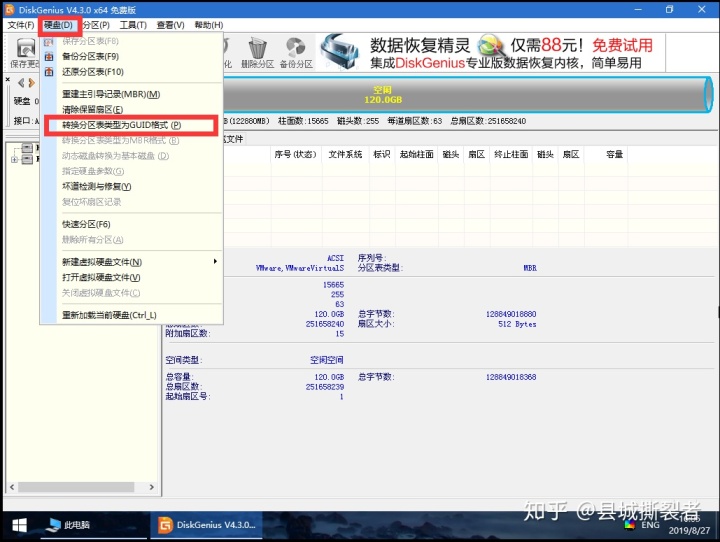The height and width of the screenshot is (542, 720).
Task: Click VMware,VMwareVirtualS model text
Action: [300, 268]
